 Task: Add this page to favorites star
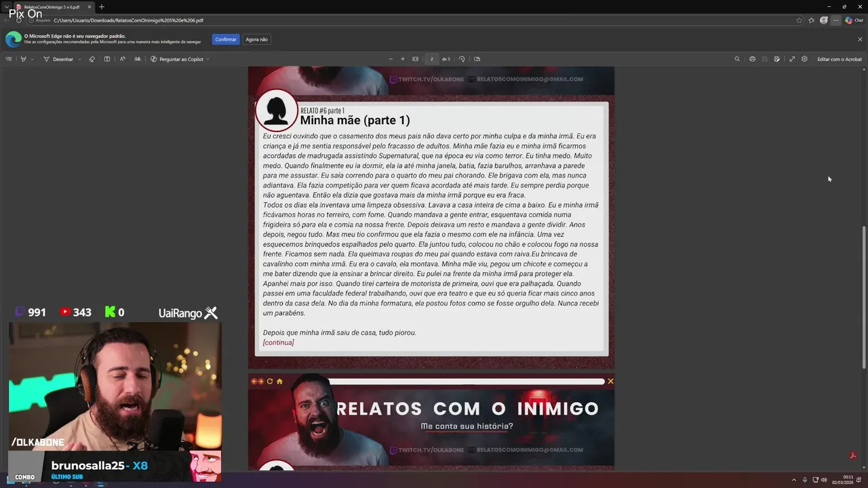[x=800, y=20]
